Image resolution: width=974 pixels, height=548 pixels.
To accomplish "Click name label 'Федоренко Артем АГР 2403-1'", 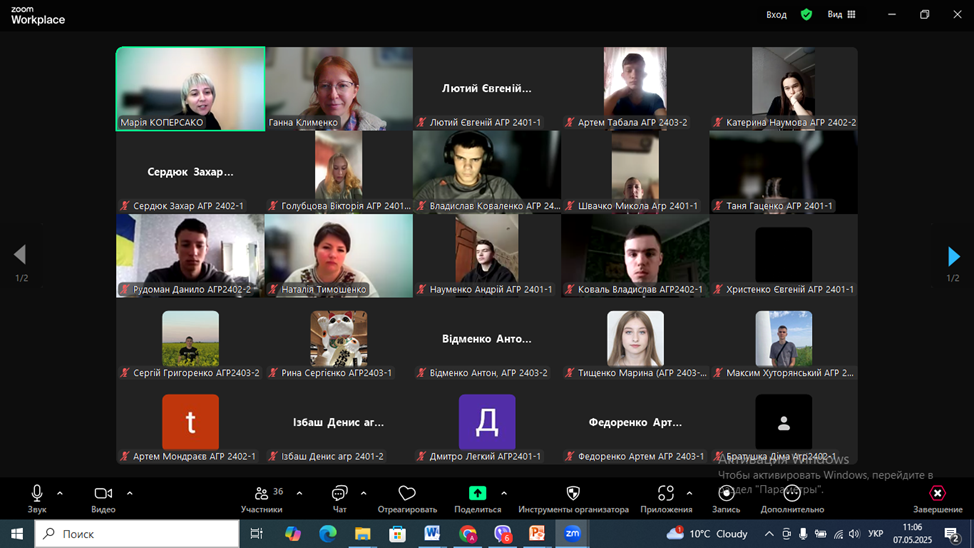I will (x=641, y=456).
